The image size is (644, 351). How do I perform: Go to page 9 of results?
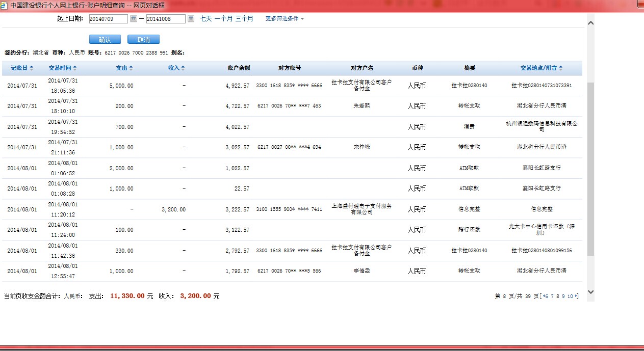click(x=563, y=296)
